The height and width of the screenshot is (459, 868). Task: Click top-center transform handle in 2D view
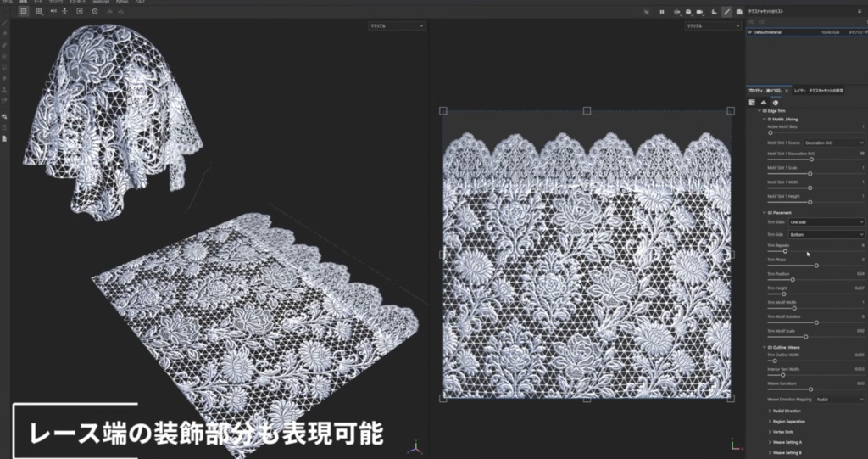point(587,111)
